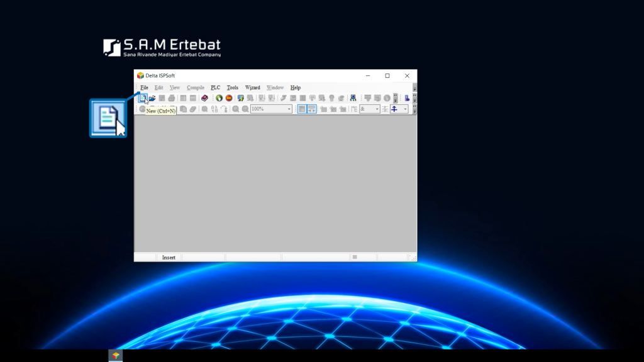The height and width of the screenshot is (362, 644).
Task: Click the ISPSoft icon in the taskbar
Action: click(116, 356)
